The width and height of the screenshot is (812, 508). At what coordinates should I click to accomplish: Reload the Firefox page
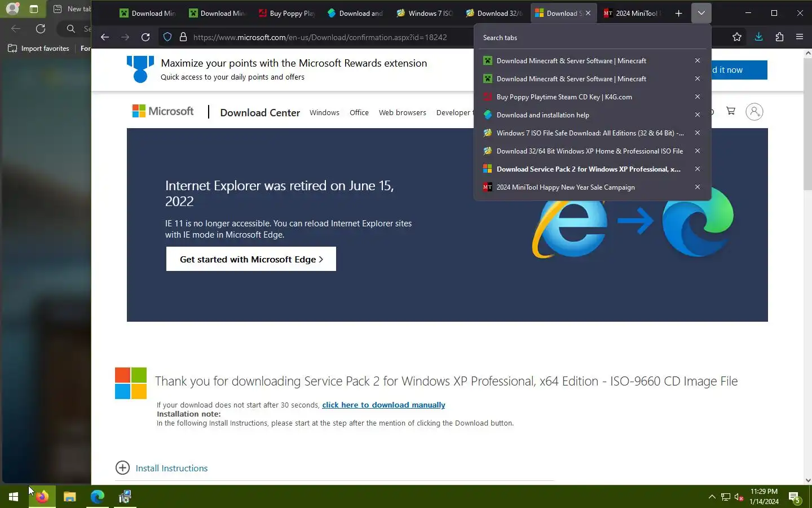pyautogui.click(x=145, y=37)
